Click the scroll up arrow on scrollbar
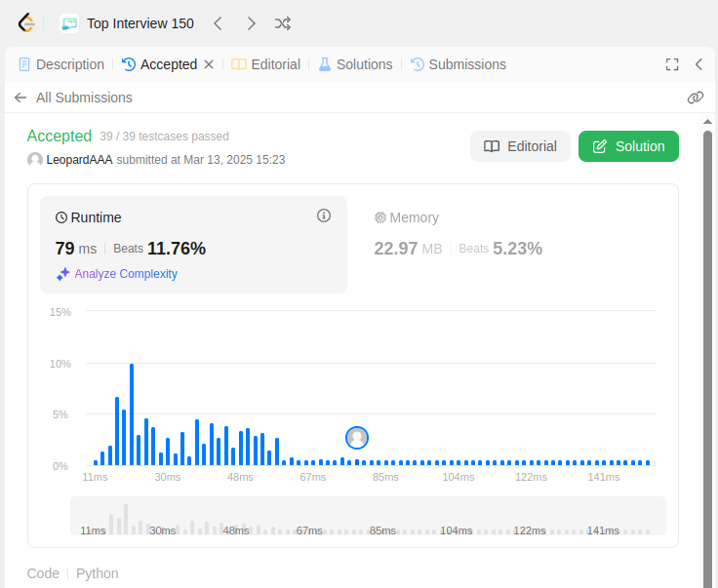Viewport: 718px width, 588px height. click(x=707, y=122)
